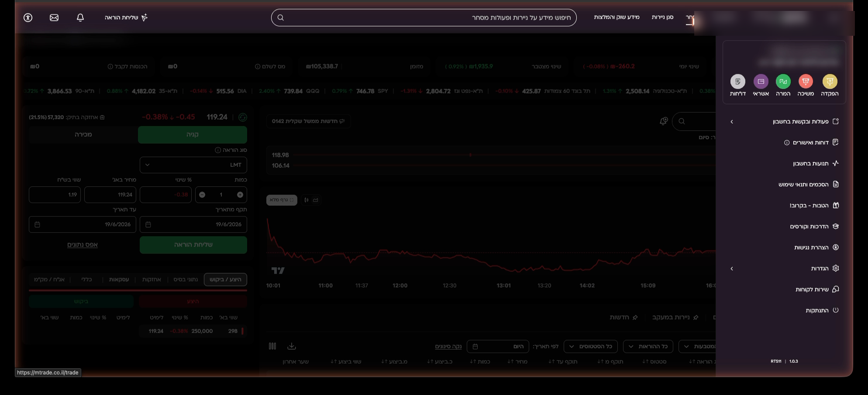Select the משיכה withdrawal icon
The image size is (868, 395).
806,82
